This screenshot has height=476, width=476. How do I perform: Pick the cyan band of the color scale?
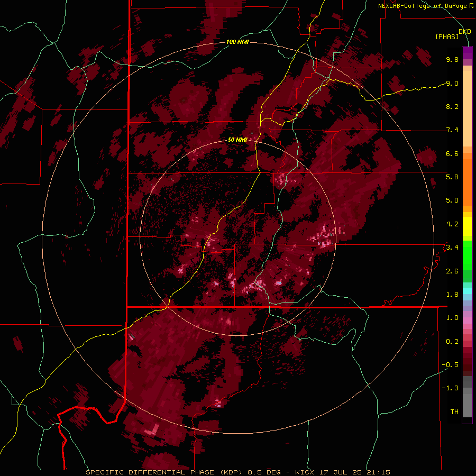(467, 291)
